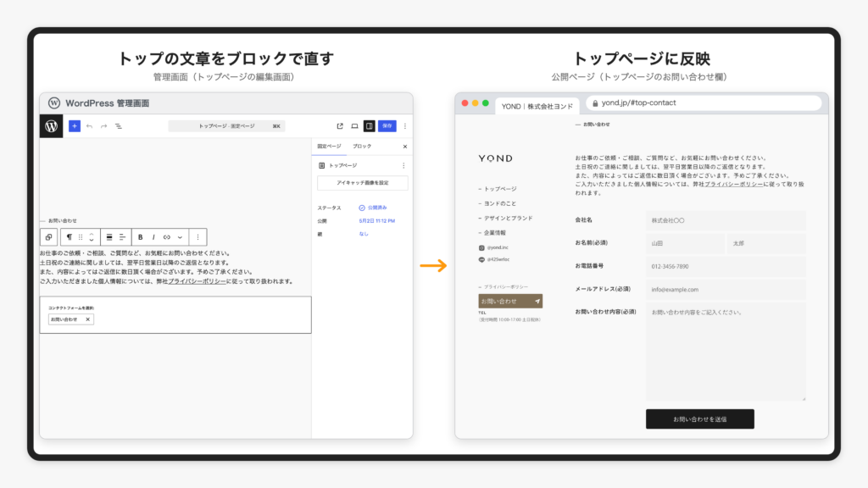
Task: Click the YOND logo on the site
Action: click(x=495, y=158)
